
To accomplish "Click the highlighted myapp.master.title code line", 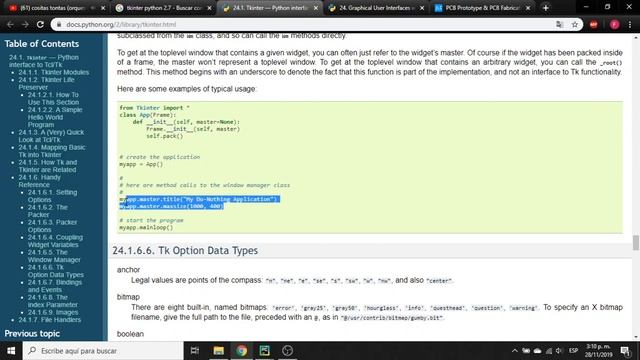I will click(199, 199).
